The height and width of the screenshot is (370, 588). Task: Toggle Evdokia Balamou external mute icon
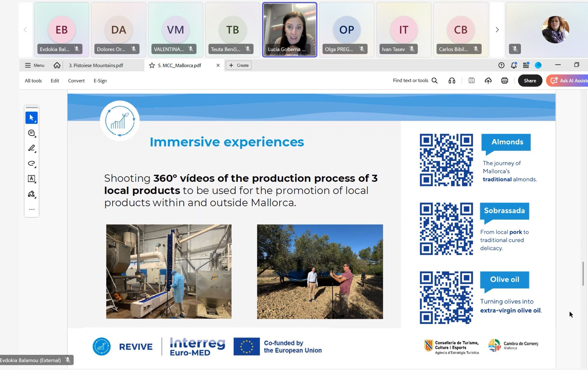[68, 360]
